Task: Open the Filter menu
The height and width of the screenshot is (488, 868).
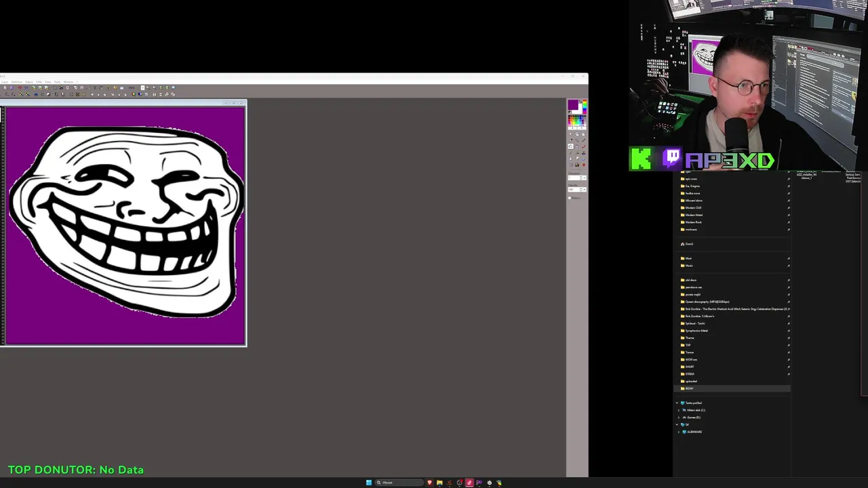Action: [x=39, y=82]
